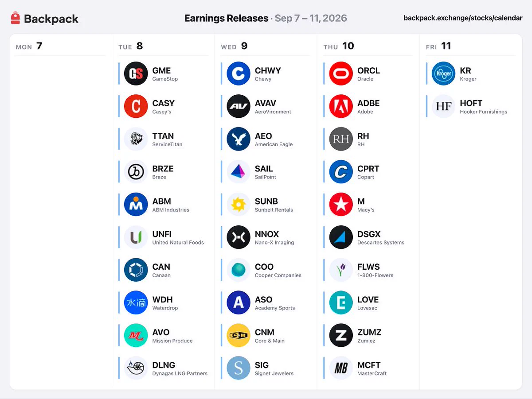The image size is (532, 399).
Task: Click the DLNG ticker text
Action: point(164,365)
